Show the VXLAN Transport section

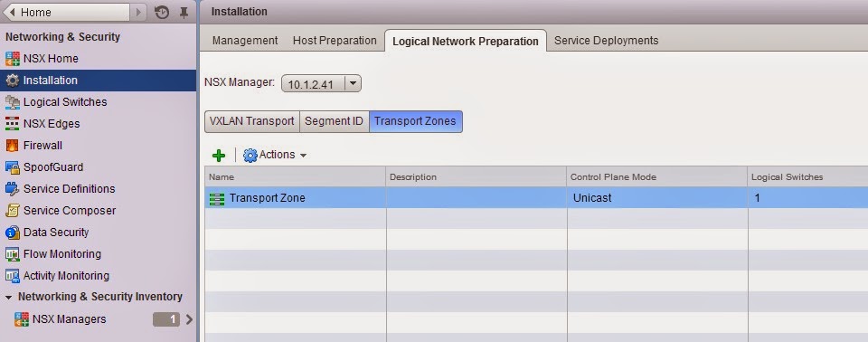coord(252,121)
